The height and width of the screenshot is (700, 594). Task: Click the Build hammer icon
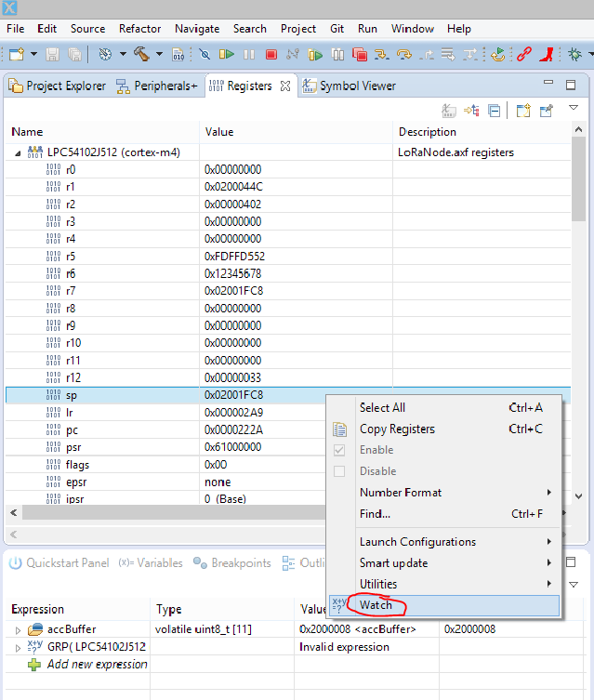point(141,55)
